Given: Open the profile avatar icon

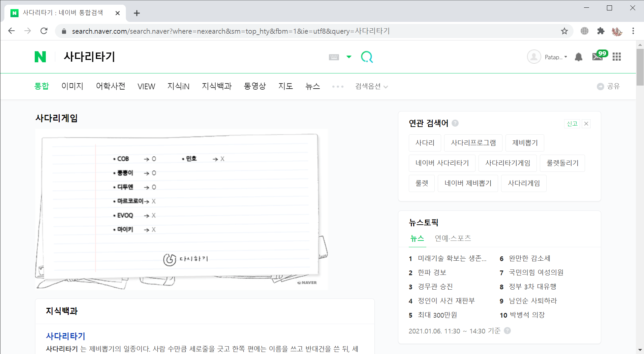Looking at the screenshot, I should click(534, 57).
